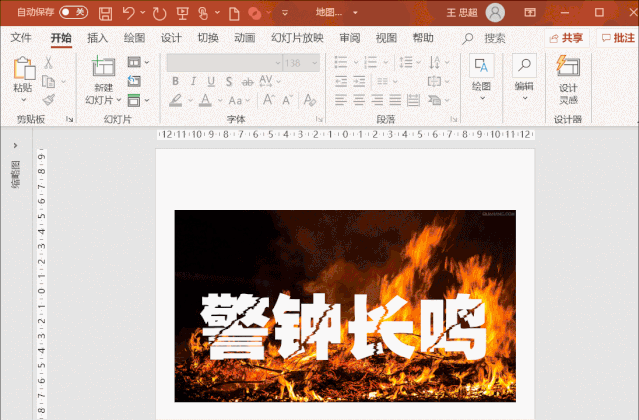Toggle Strikethrough formatting
The width and height of the screenshot is (639, 420).
[x=247, y=82]
